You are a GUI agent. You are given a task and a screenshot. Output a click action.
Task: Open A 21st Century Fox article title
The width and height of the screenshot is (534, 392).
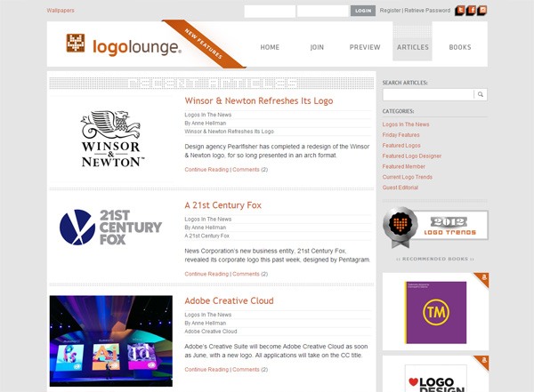pos(223,205)
